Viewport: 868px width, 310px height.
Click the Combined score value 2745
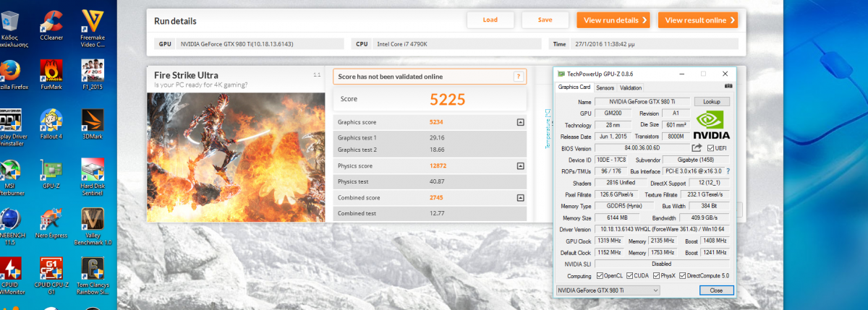tap(435, 197)
